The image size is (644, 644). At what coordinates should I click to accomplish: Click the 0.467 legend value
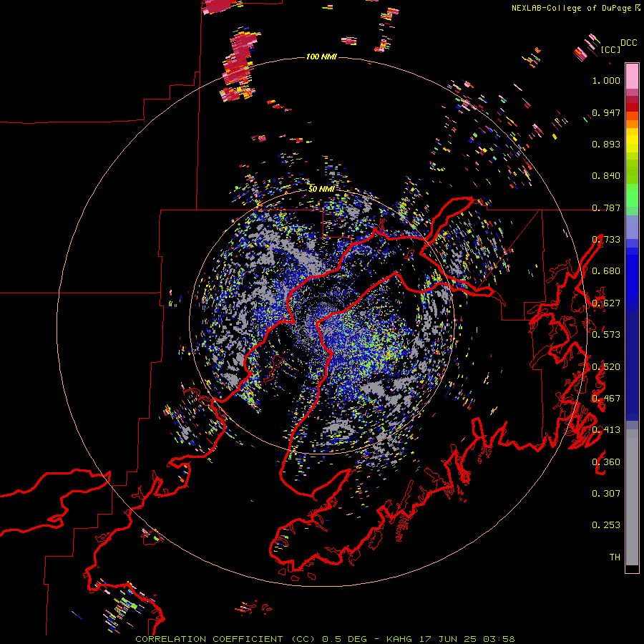coord(606,399)
